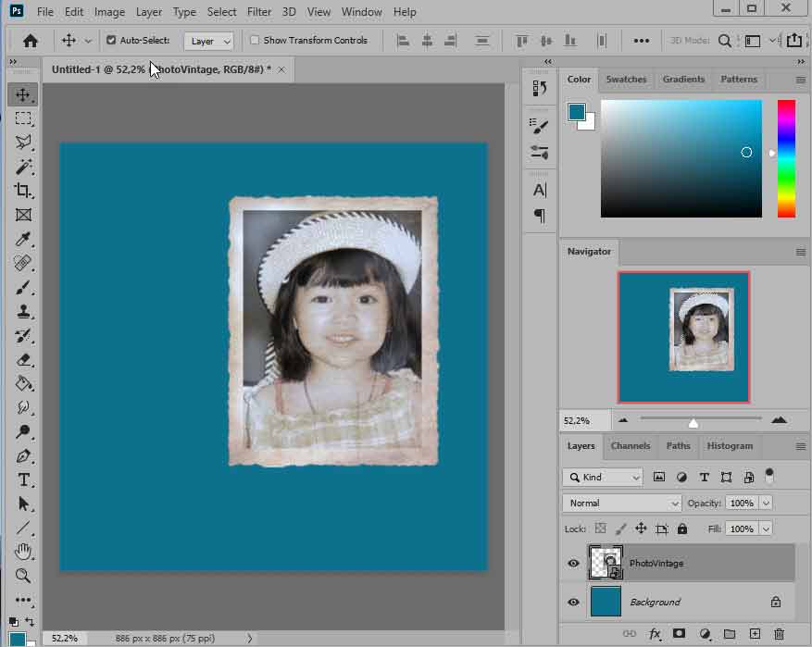Screen dimensions: 812x647
Task: Click the rainbow hue slider strip
Action: click(x=786, y=159)
